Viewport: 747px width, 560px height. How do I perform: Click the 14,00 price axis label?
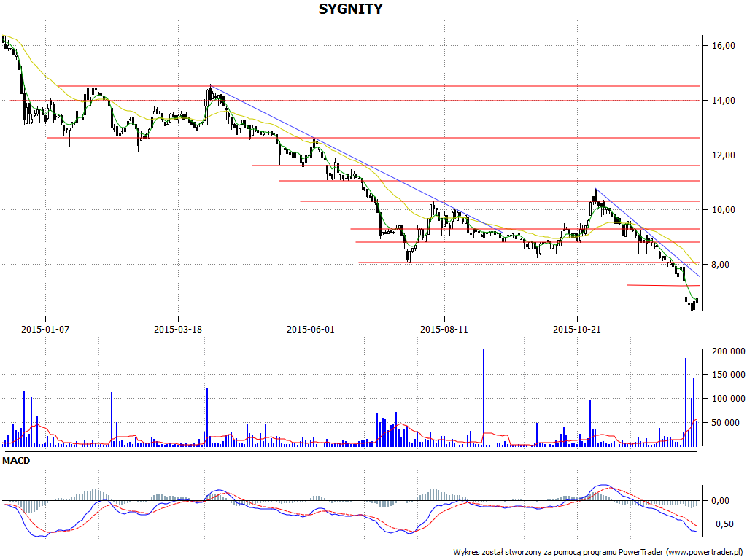tap(723, 101)
